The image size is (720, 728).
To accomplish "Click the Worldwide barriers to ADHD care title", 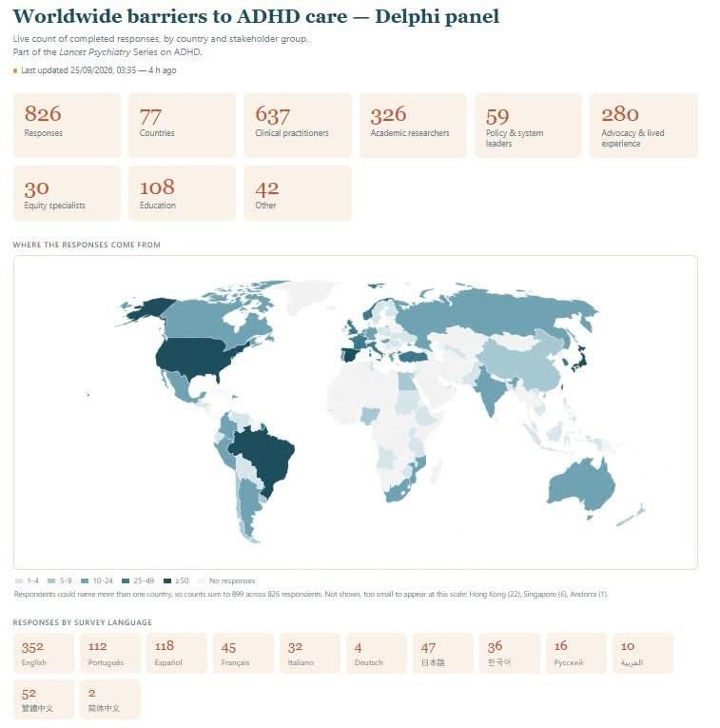I will pos(256,17).
